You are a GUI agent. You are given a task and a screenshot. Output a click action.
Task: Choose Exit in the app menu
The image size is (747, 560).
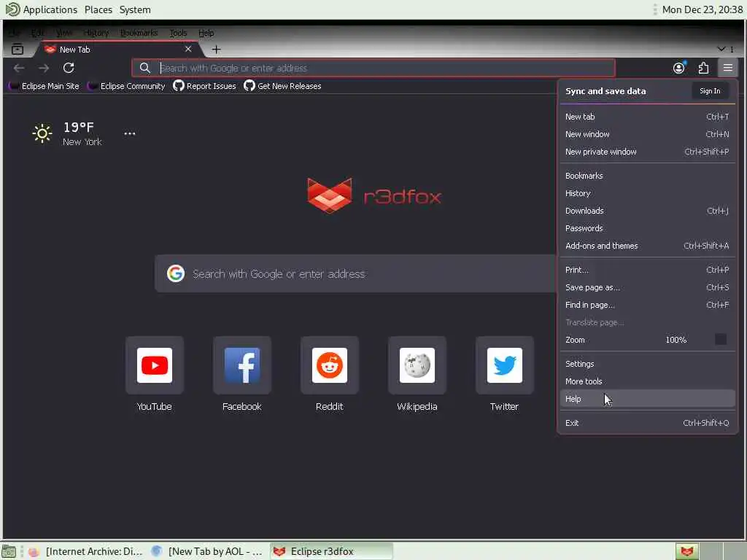(x=647, y=423)
